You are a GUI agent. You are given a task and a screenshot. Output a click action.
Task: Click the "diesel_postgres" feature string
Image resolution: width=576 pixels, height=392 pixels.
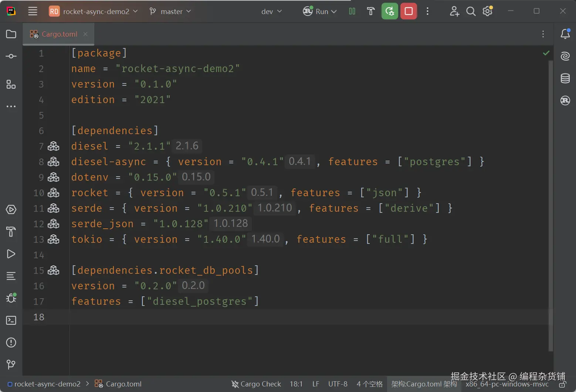pos(200,301)
